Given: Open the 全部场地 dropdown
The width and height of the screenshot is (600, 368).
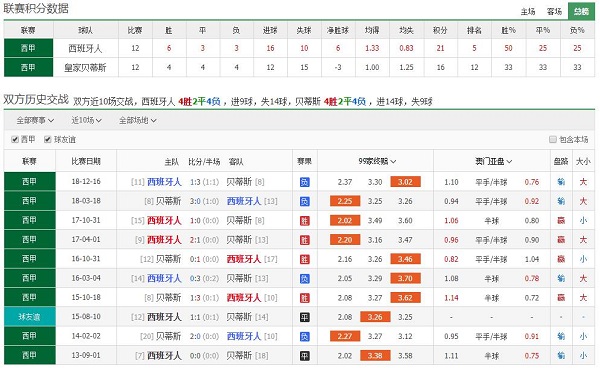Looking at the screenshot, I should [137, 120].
